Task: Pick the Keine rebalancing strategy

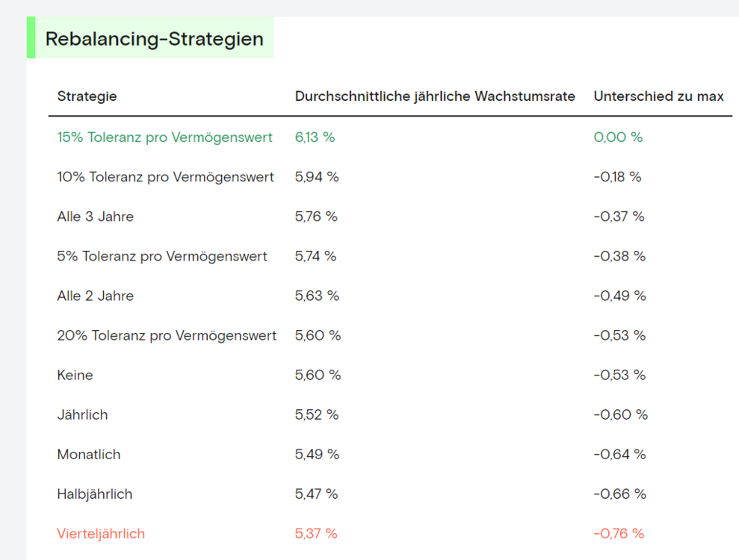Action: click(75, 375)
